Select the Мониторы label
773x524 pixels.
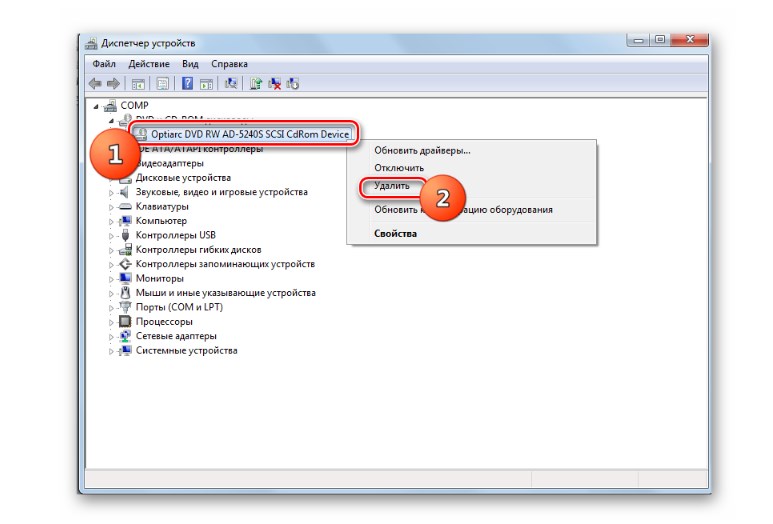pos(160,279)
